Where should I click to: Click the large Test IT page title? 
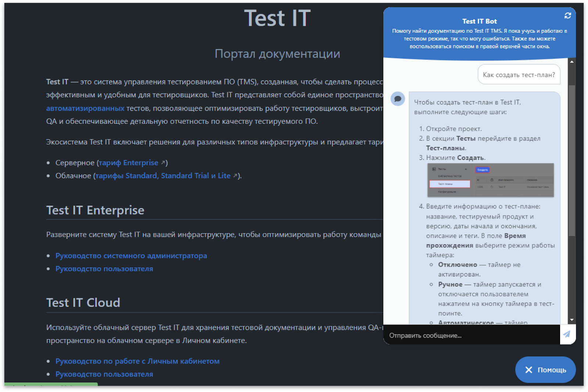click(x=277, y=18)
